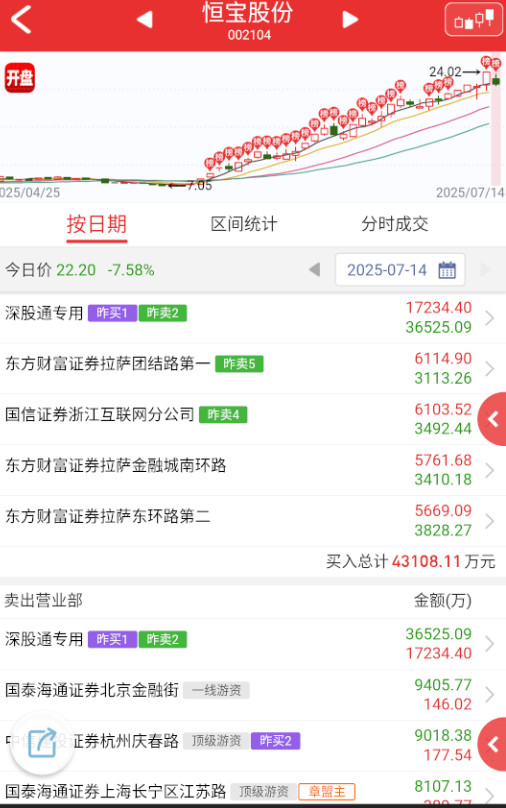
Task: Tap the 今日价 22.20 value
Action: [76, 270]
